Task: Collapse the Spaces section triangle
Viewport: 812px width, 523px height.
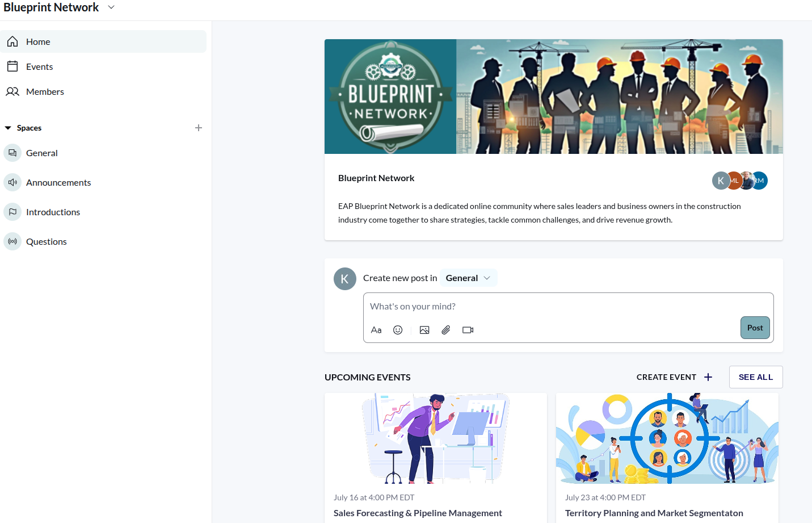Action: pos(8,128)
